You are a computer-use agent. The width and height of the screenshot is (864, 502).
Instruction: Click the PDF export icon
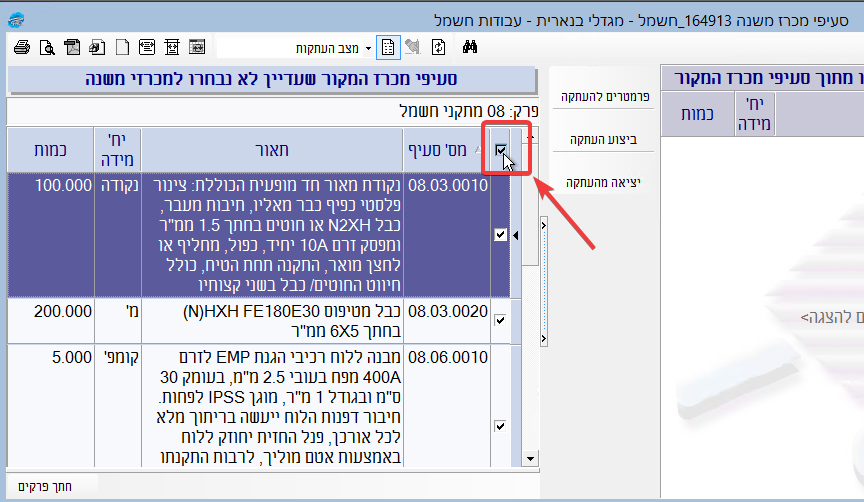point(72,47)
